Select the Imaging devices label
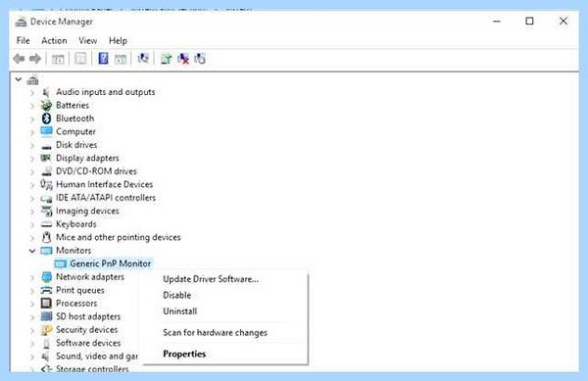Screen dimensions: 588x381 pyautogui.click(x=87, y=211)
